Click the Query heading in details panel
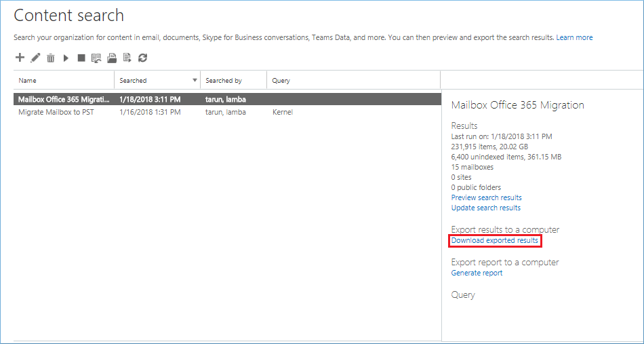This screenshot has width=644, height=344. pos(463,295)
